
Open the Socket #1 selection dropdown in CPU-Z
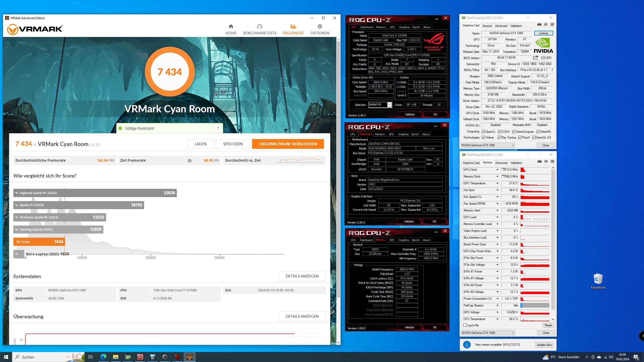pos(389,105)
